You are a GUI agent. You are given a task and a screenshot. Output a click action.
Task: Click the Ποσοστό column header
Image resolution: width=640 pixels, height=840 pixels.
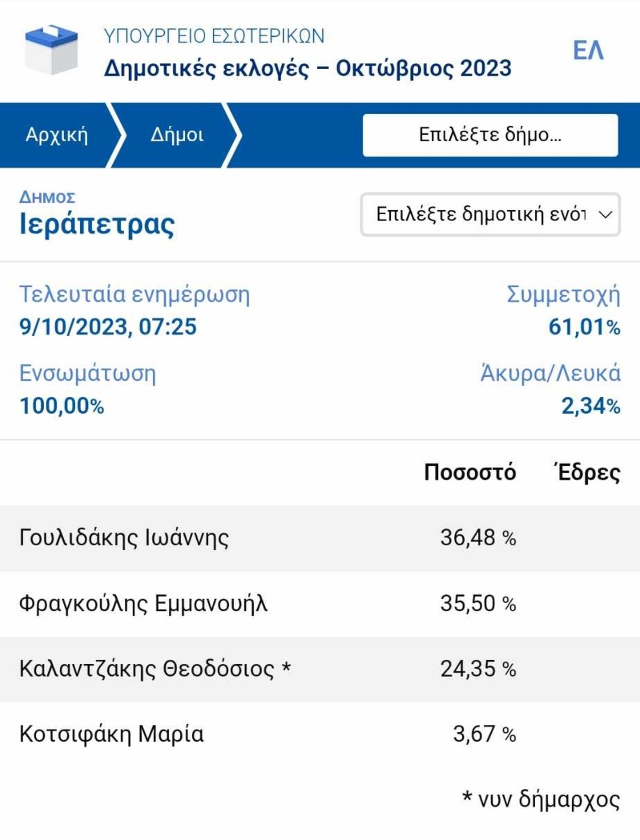click(x=470, y=472)
